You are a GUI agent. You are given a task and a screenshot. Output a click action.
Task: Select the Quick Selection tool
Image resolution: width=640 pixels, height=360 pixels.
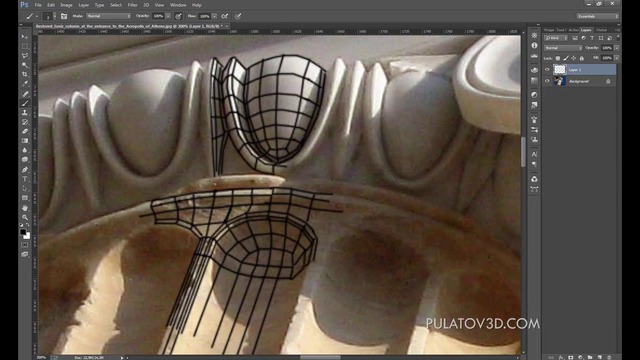(25, 65)
